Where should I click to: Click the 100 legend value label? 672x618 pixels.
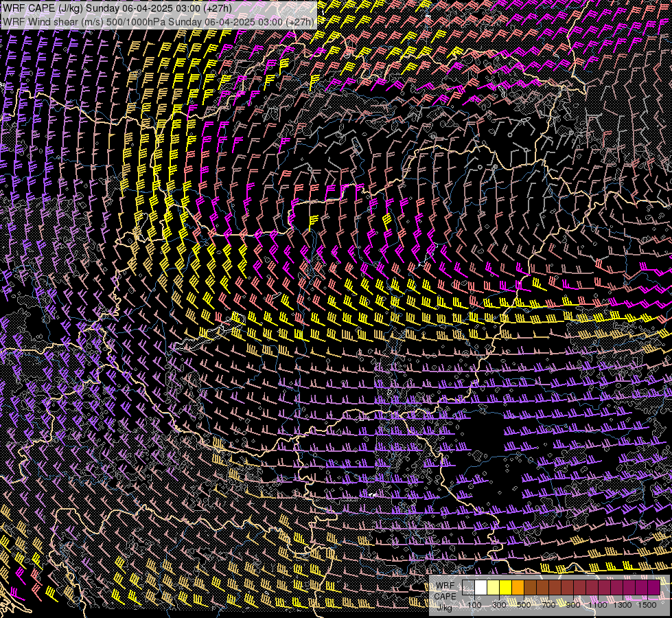pos(474,605)
